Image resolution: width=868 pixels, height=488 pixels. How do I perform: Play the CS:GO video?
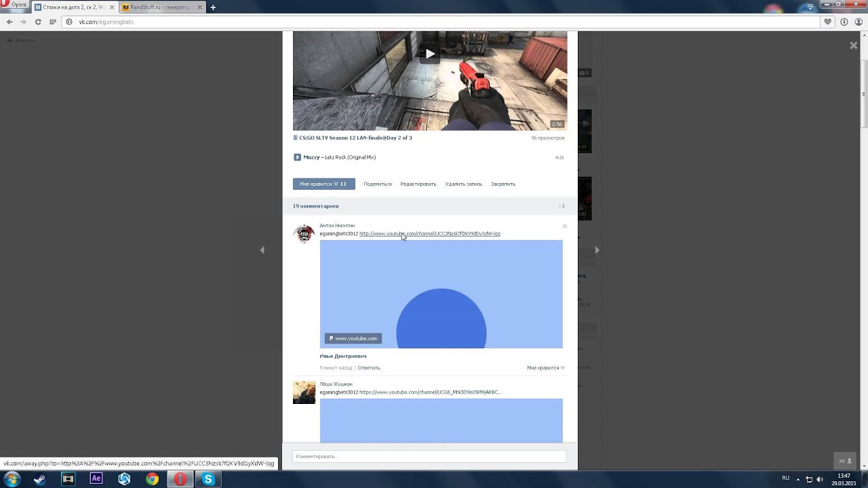click(430, 54)
